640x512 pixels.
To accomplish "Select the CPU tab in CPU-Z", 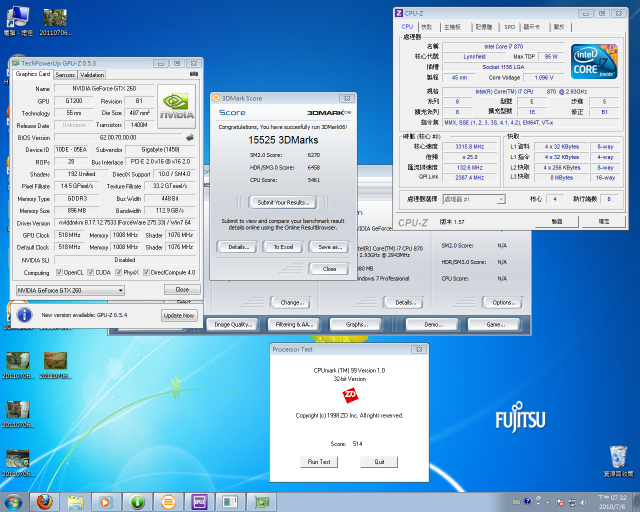I will point(407,27).
